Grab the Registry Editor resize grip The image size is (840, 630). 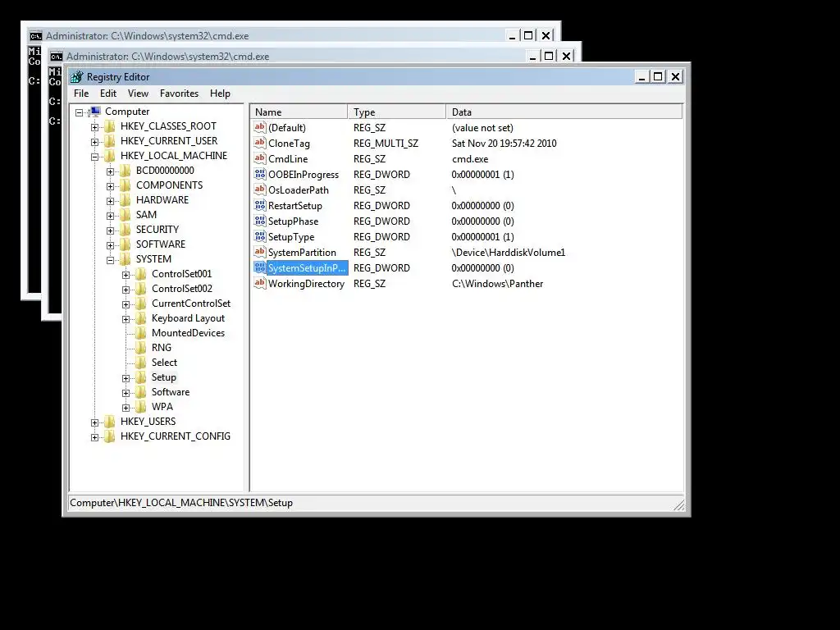[678, 504]
